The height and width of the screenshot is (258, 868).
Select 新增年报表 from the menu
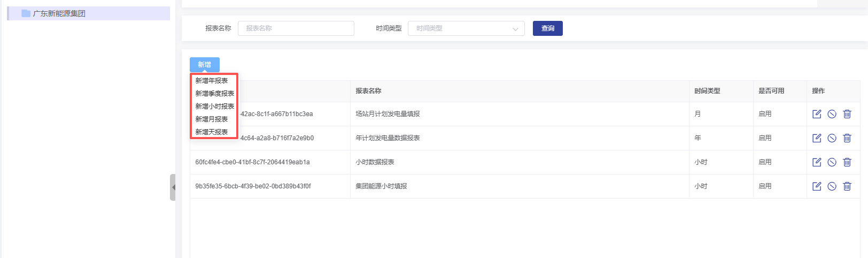tap(212, 81)
